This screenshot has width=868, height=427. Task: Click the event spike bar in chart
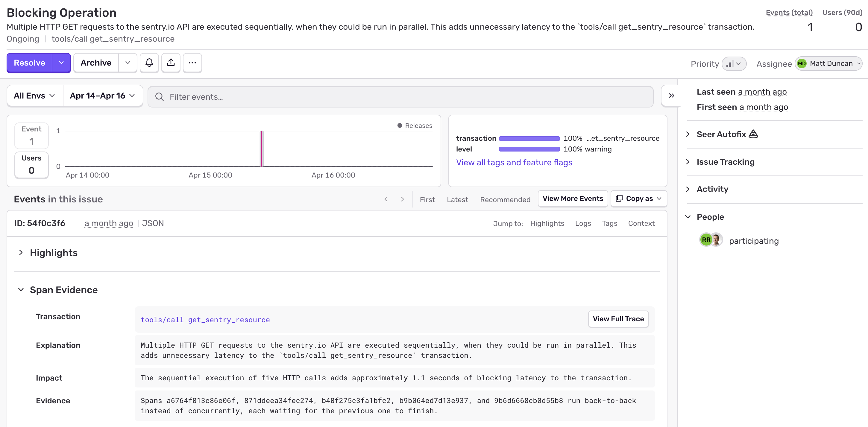click(262, 149)
